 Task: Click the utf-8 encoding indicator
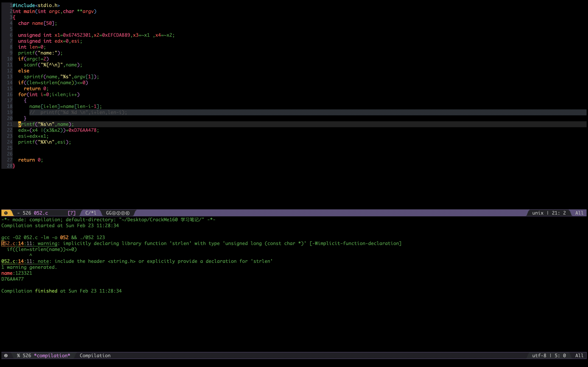click(539, 355)
